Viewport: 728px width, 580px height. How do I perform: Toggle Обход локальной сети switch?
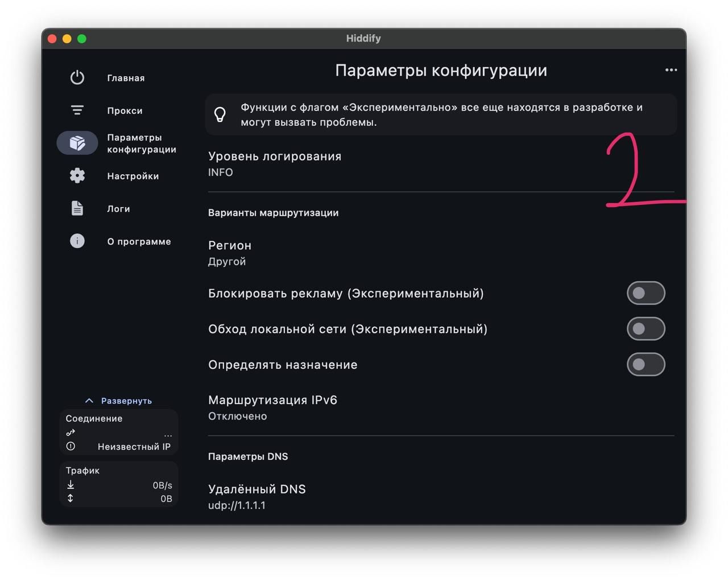coord(646,329)
